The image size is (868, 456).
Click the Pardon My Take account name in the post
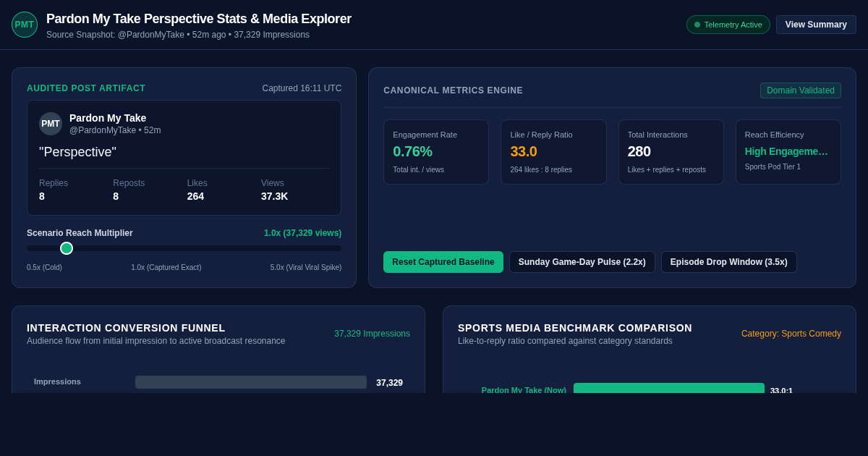click(x=108, y=118)
